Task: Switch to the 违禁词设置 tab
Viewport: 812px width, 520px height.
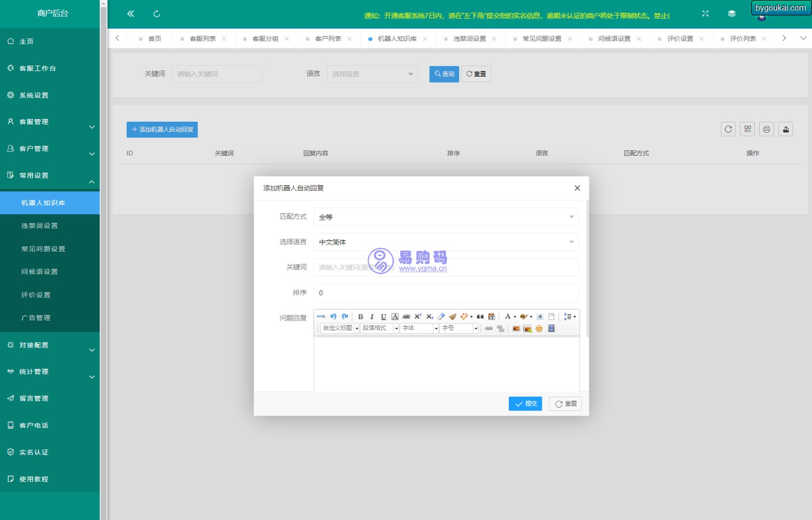Action: [469, 39]
